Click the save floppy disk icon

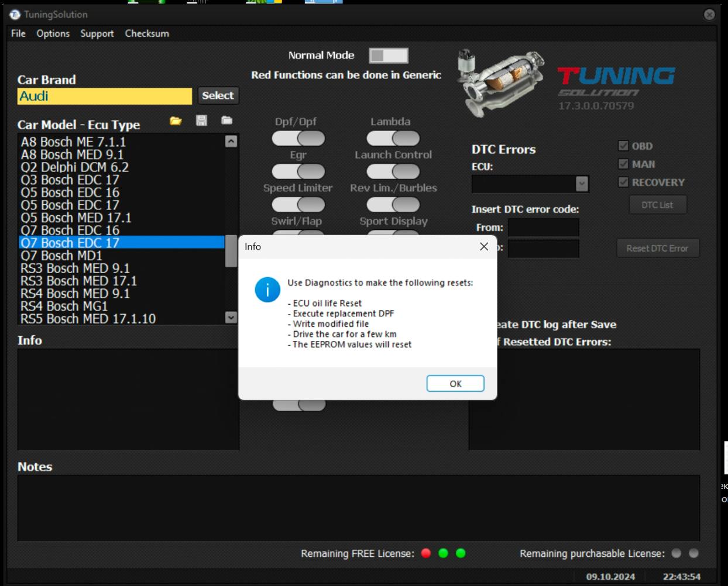coord(201,120)
